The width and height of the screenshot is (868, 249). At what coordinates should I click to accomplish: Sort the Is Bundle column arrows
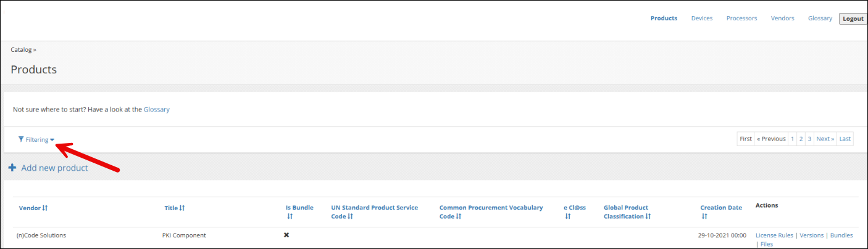pyautogui.click(x=290, y=216)
